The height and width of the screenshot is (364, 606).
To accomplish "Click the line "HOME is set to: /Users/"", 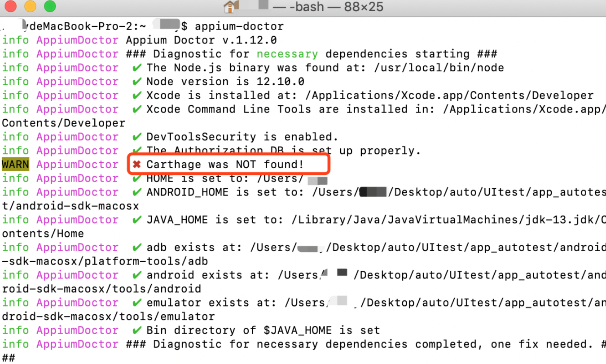I will pyautogui.click(x=225, y=178).
